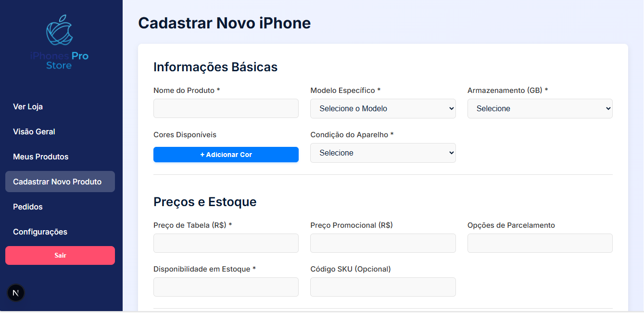Click the Preço Promocional field
The height and width of the screenshot is (313, 644).
(383, 243)
